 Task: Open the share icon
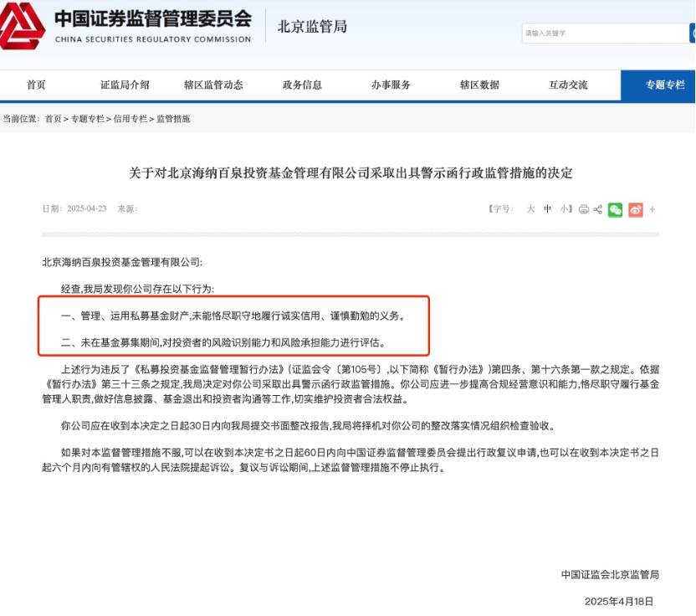598,209
